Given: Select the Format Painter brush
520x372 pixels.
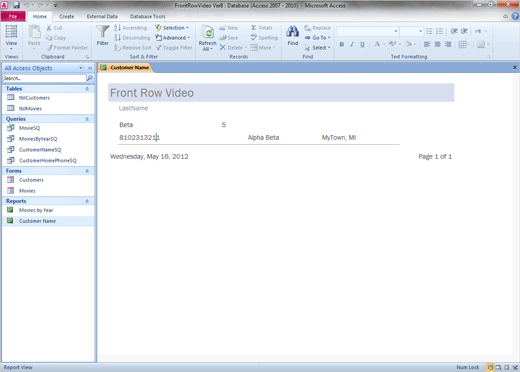Looking at the screenshot, I should tap(49, 48).
